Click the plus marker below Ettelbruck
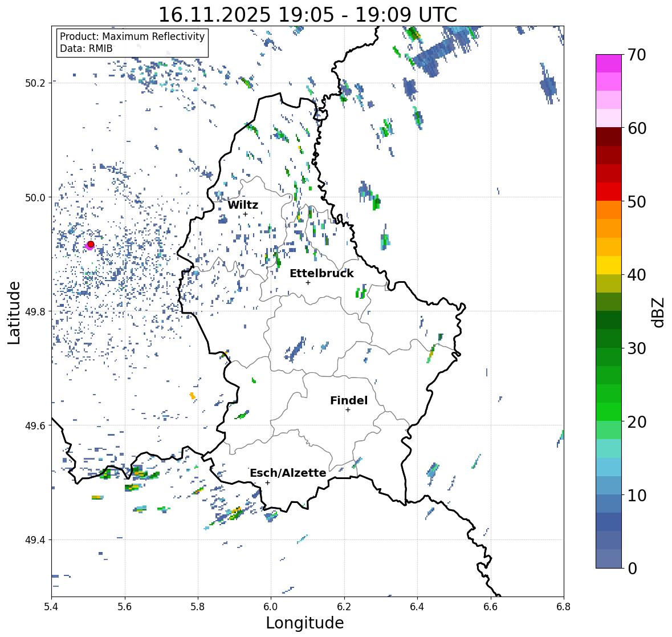Image resolution: width=672 pixels, height=637 pixels. 308,282
